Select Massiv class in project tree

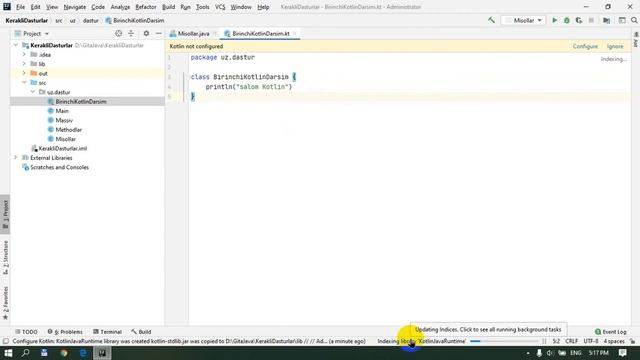pos(64,120)
